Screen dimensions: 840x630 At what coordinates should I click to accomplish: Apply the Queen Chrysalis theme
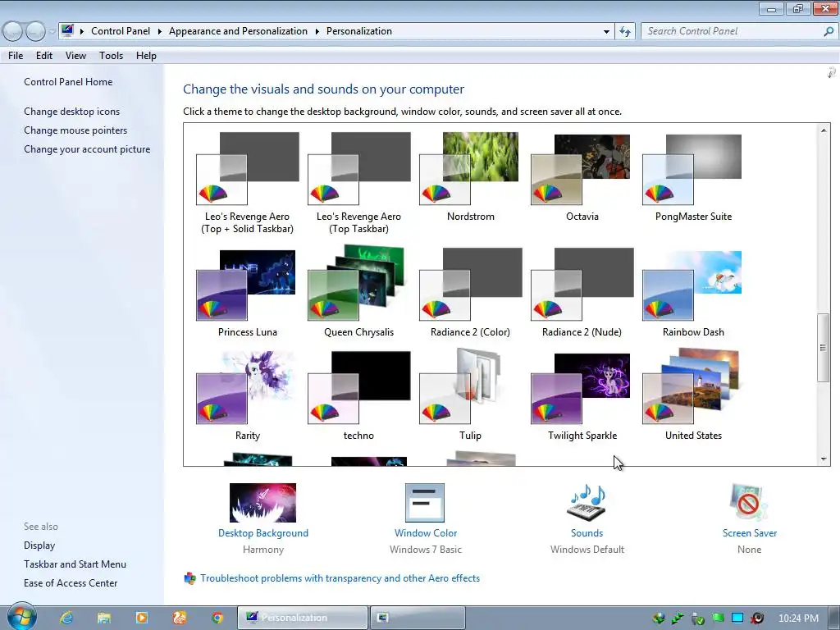coord(359,291)
